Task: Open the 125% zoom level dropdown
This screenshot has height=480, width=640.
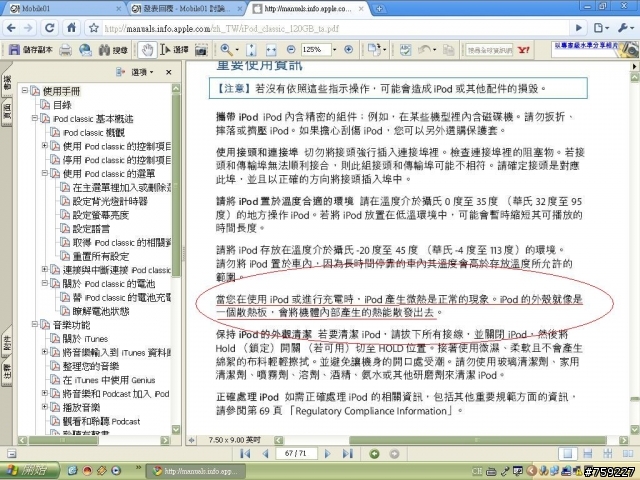Action: (335, 50)
